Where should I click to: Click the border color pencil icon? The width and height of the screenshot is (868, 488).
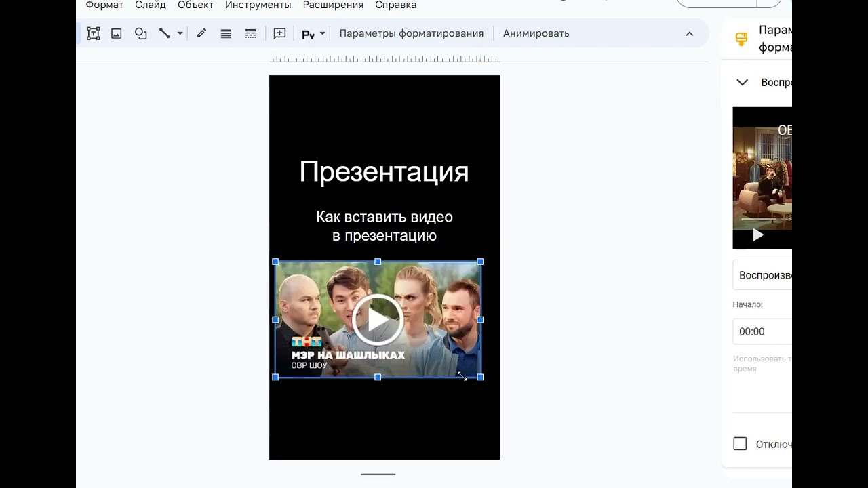coord(201,33)
